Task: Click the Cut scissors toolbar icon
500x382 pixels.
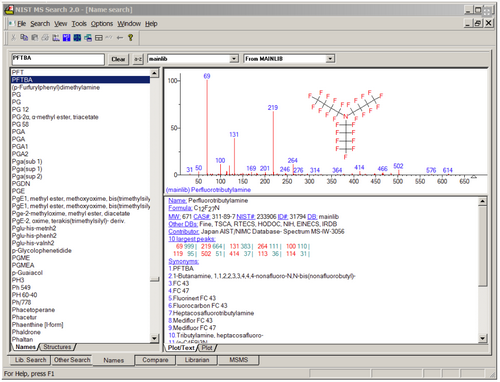Action: (13, 38)
